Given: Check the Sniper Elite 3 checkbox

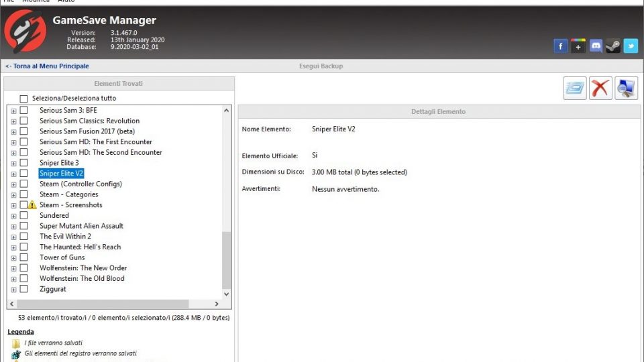Looking at the screenshot, I should click(x=23, y=163).
